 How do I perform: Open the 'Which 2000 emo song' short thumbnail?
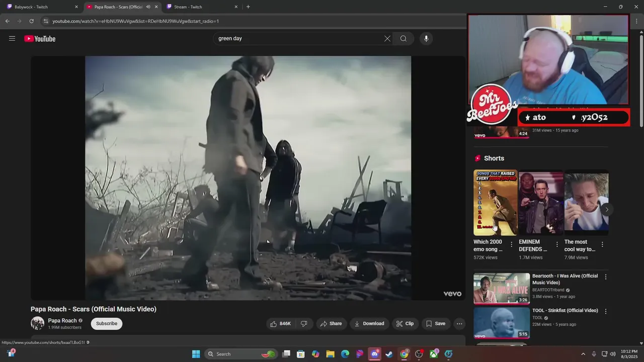[496, 203]
